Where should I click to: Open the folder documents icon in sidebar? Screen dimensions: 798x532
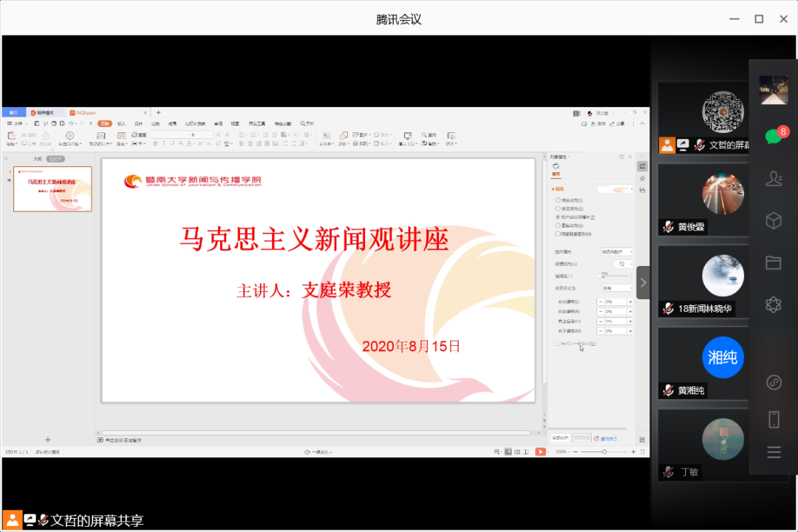click(x=774, y=262)
